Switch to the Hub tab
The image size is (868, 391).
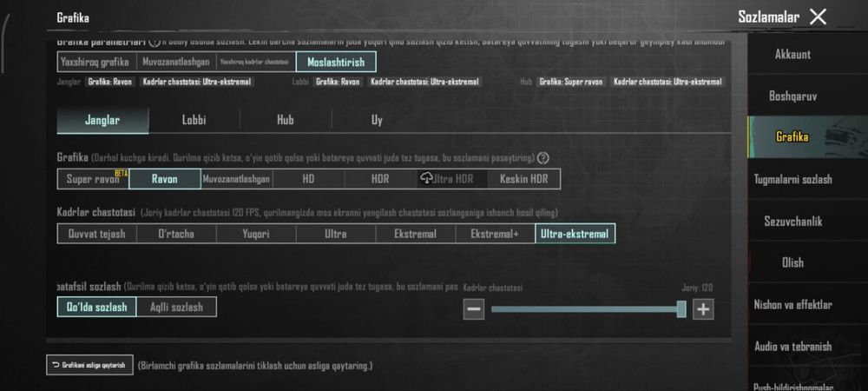coord(286,120)
